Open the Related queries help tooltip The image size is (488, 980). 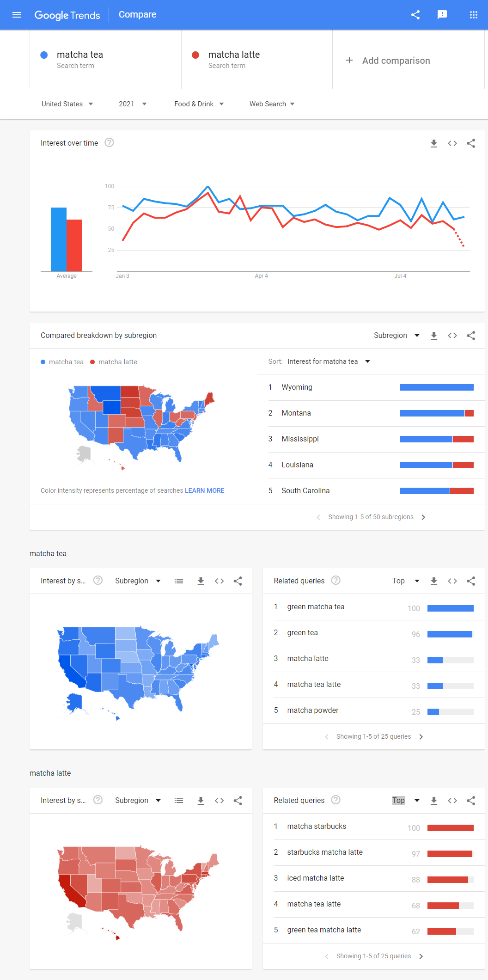pos(335,580)
